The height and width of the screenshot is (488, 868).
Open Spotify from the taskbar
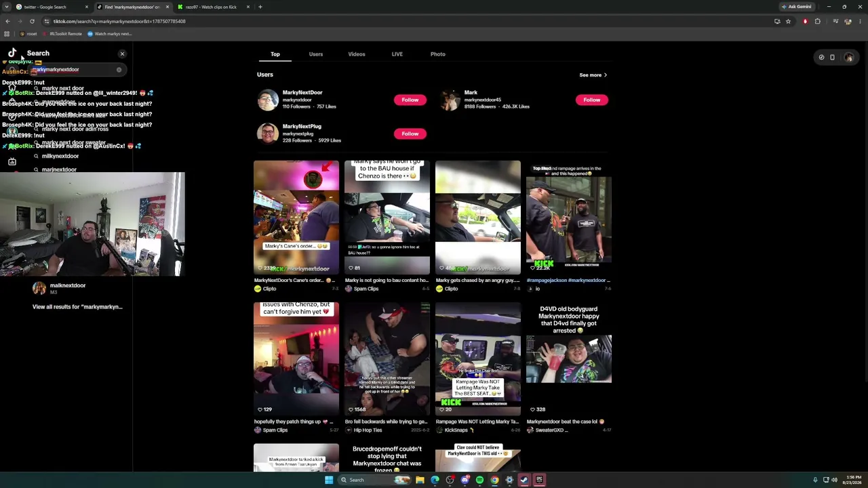click(x=479, y=480)
